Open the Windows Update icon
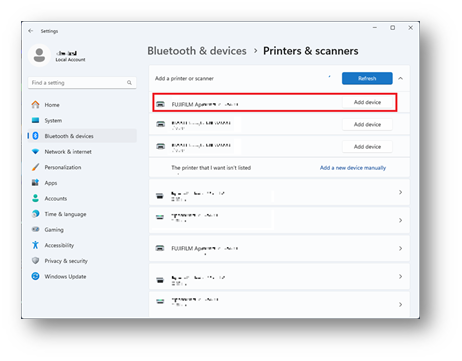The width and height of the screenshot is (462, 361). [x=35, y=276]
